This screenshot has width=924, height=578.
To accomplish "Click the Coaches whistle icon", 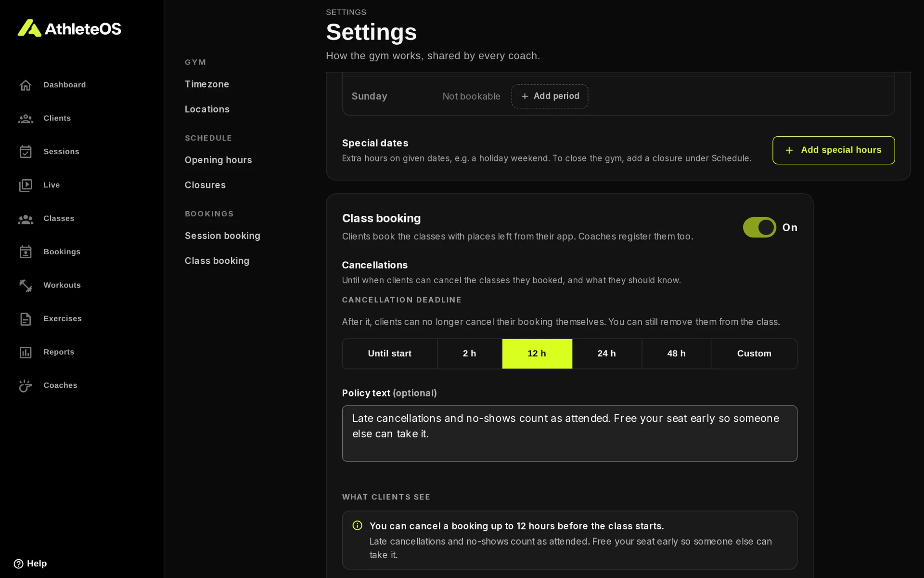I will click(x=26, y=386).
